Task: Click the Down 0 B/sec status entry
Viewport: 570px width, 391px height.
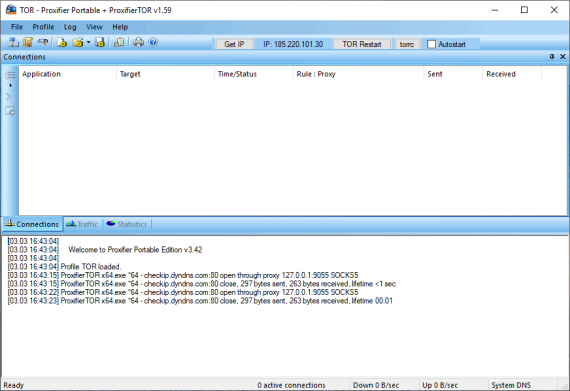Action: (376, 385)
